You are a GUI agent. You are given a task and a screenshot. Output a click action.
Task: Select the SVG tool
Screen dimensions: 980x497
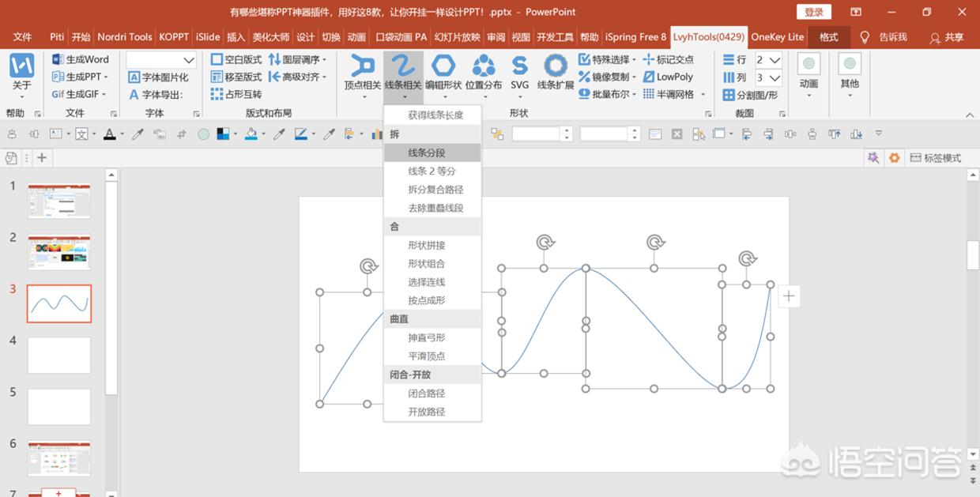[519, 67]
